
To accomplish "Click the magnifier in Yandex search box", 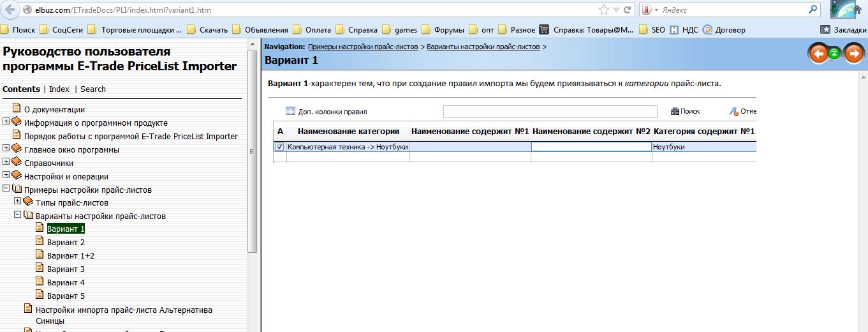I will [813, 10].
